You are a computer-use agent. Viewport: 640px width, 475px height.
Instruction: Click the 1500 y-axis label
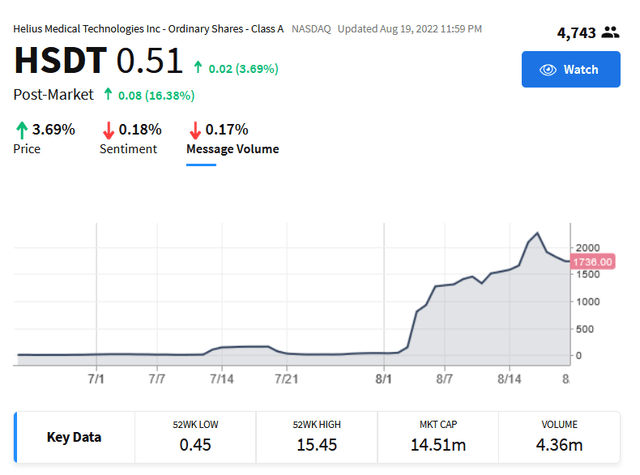(x=588, y=274)
